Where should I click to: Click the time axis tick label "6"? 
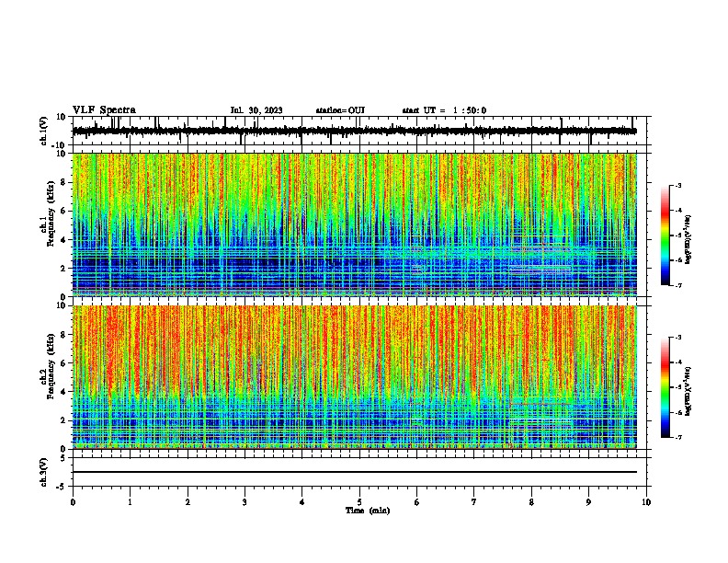click(417, 502)
